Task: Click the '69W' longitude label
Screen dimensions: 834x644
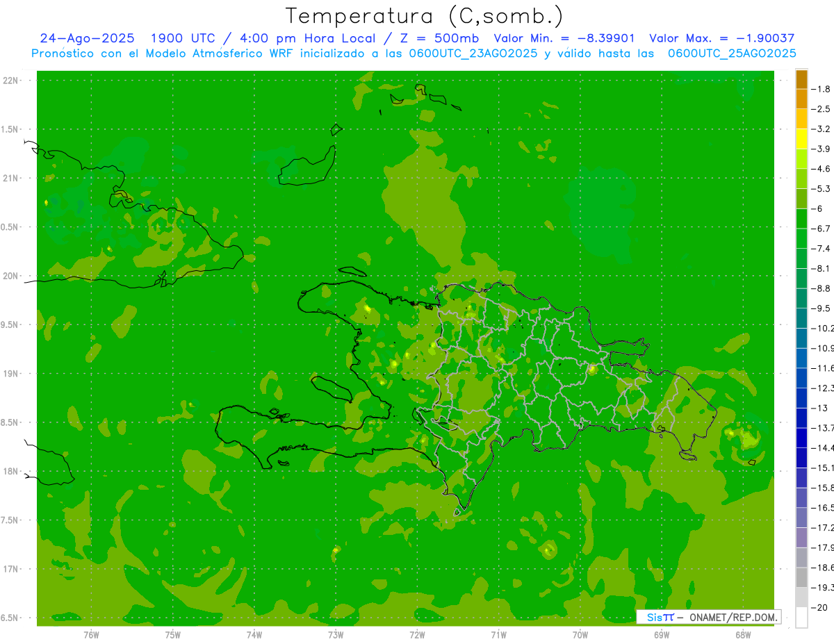Action: click(662, 634)
